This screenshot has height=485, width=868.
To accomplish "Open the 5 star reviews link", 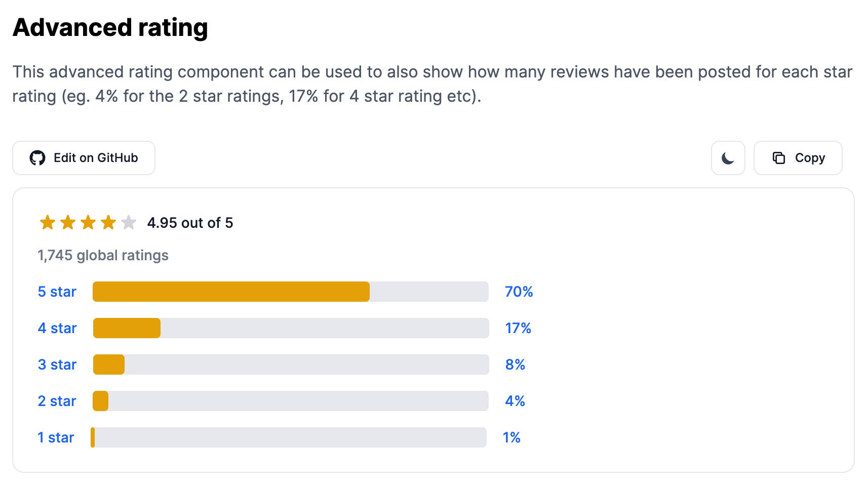I will click(56, 291).
